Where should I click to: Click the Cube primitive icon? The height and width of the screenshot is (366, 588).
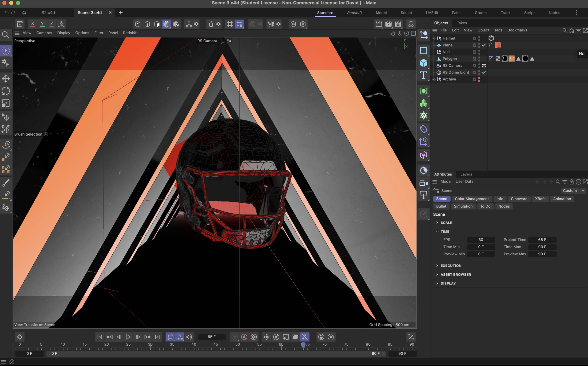[x=423, y=63]
